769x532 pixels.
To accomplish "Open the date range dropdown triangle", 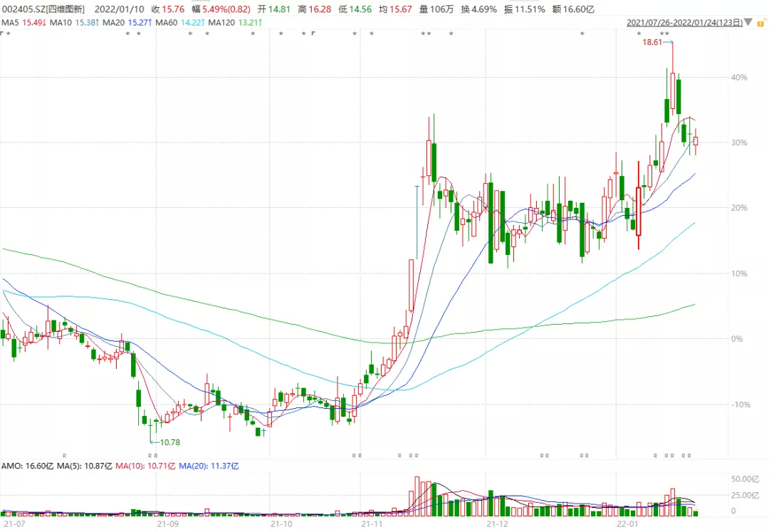I will tap(748, 23).
